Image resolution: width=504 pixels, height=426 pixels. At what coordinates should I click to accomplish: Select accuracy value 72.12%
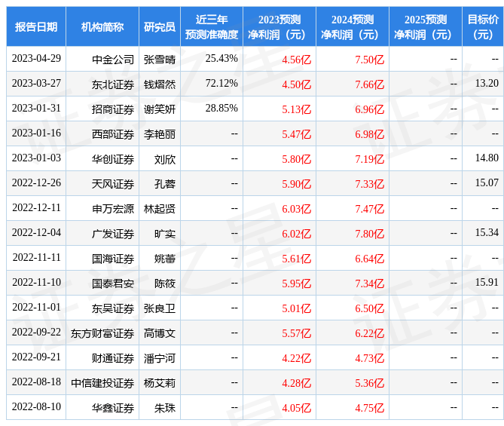221,84
